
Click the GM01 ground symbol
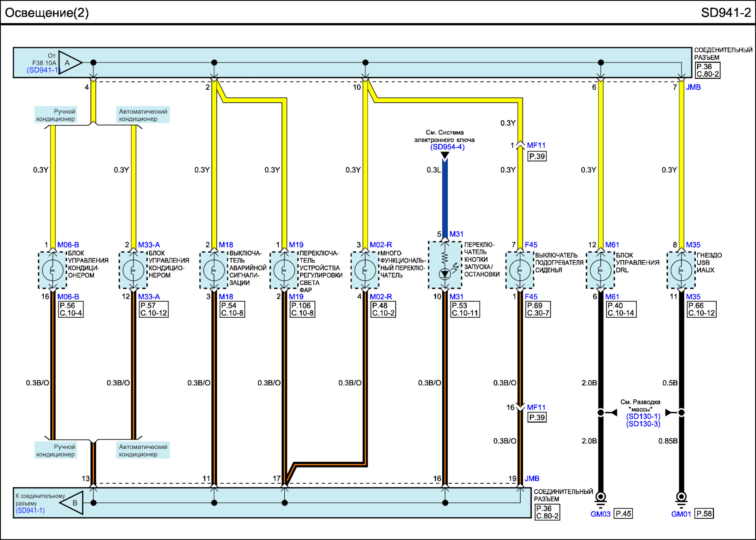pyautogui.click(x=681, y=498)
